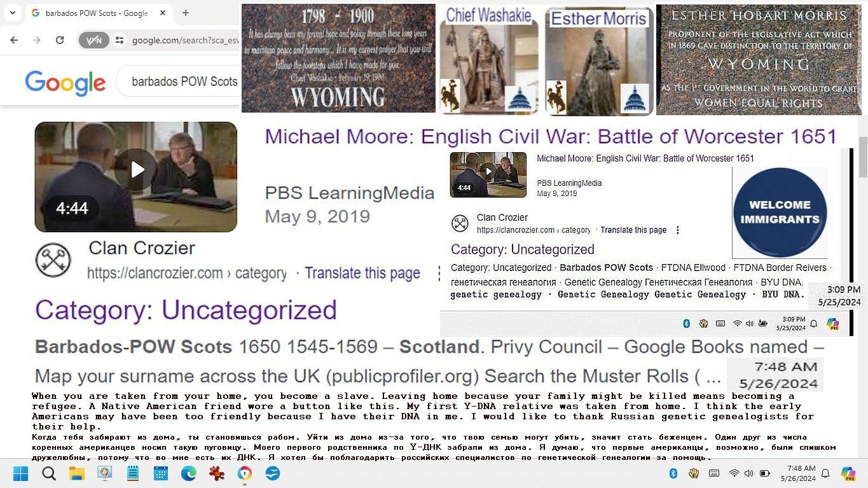
Task: Open File Explorer from the taskbar
Action: pyautogui.click(x=77, y=473)
